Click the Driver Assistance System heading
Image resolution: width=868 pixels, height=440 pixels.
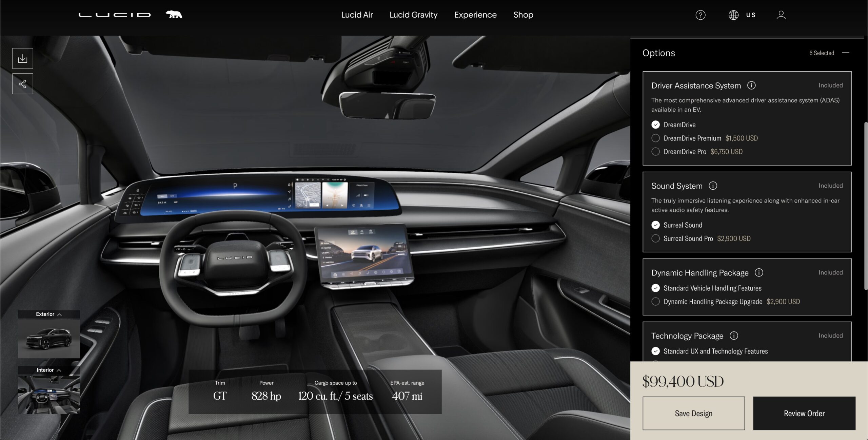696,85
